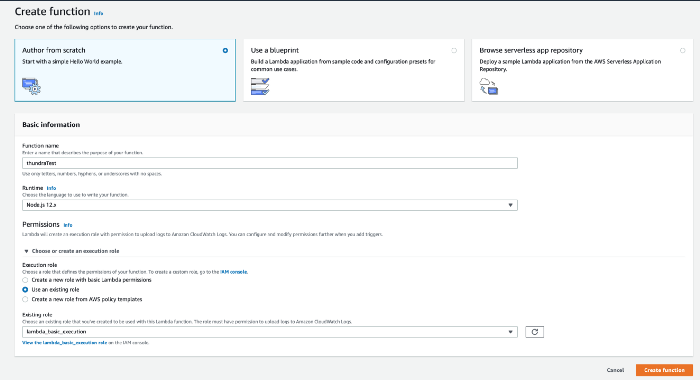This screenshot has width=700, height=380.
Task: Open Info link next to Permissions
Action: coord(68,225)
